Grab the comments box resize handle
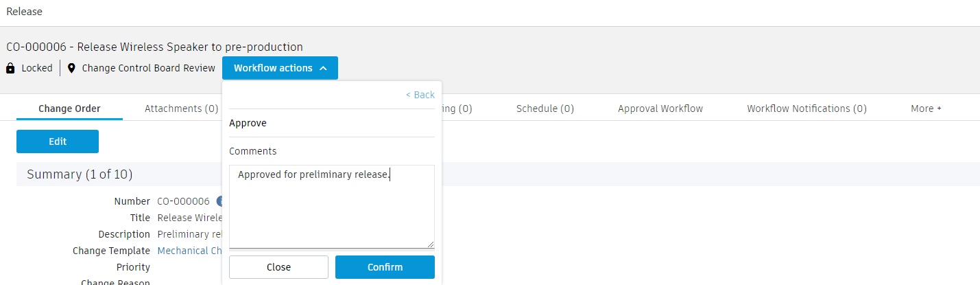Viewport: 980px width, 285px height. click(x=431, y=244)
